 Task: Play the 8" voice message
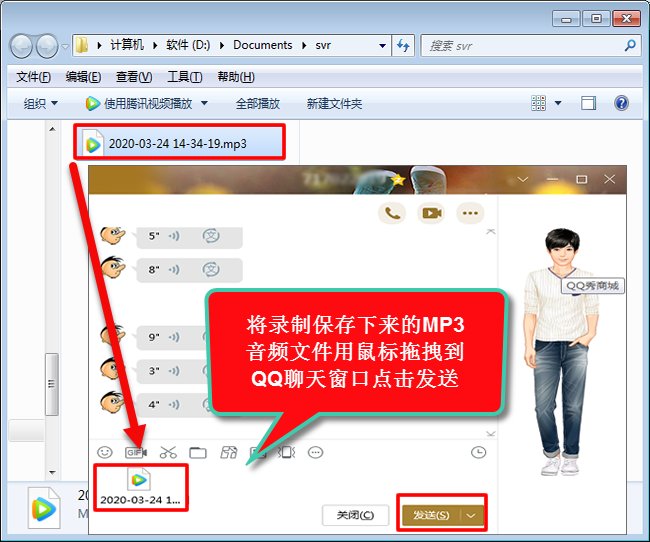point(174,270)
